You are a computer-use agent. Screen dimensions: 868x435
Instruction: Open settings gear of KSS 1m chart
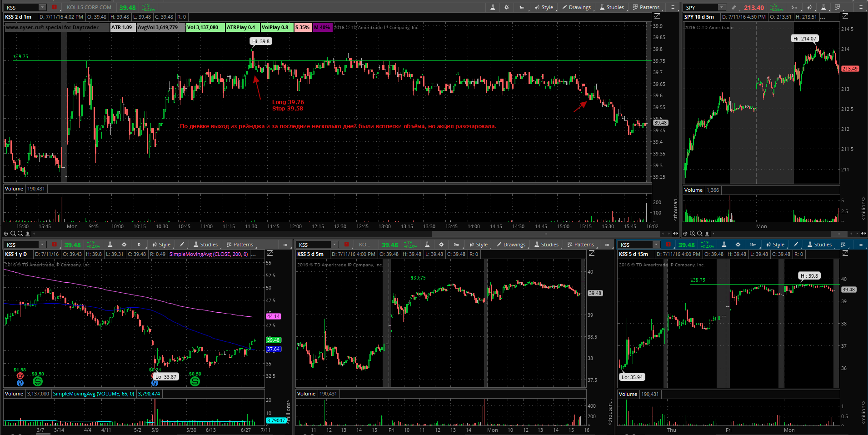(507, 7)
